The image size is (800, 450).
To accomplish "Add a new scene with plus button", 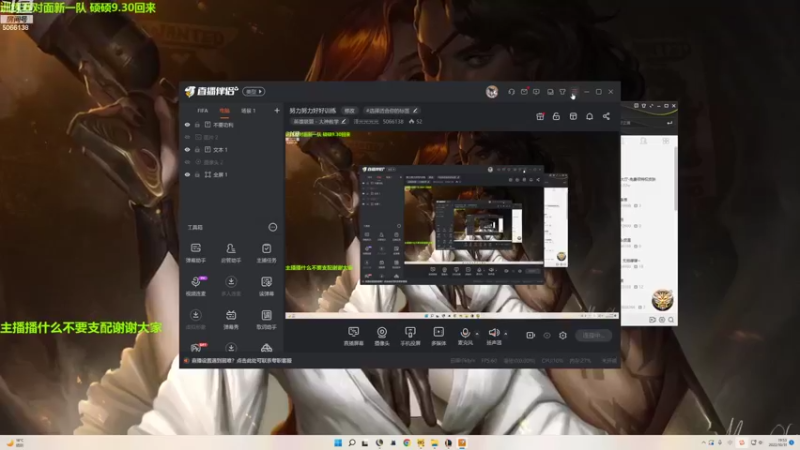I will coord(277,110).
